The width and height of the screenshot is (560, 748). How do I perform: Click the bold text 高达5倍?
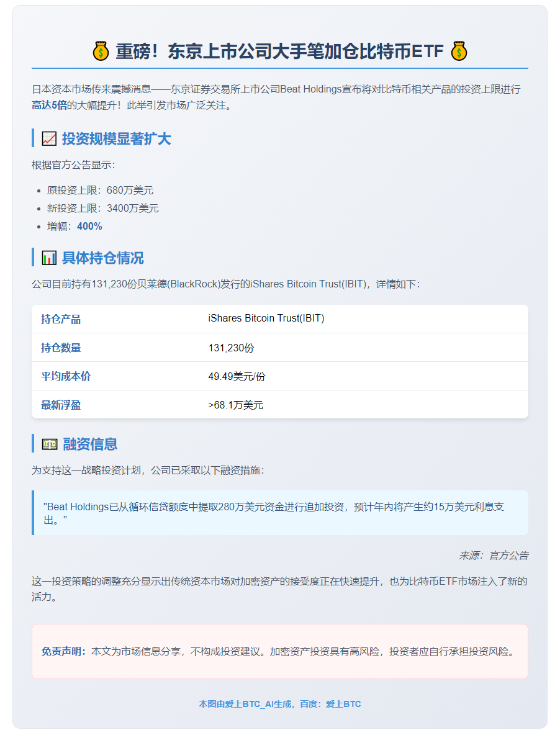point(49,106)
